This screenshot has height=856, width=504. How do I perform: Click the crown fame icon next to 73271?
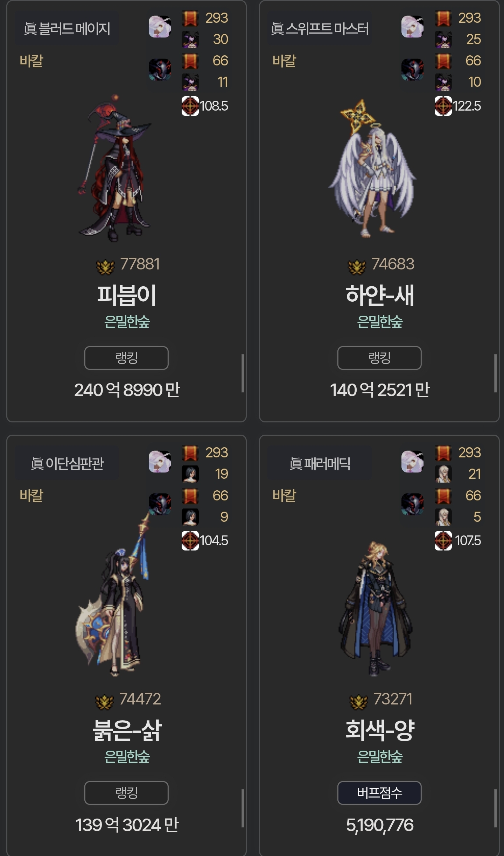coord(359,702)
